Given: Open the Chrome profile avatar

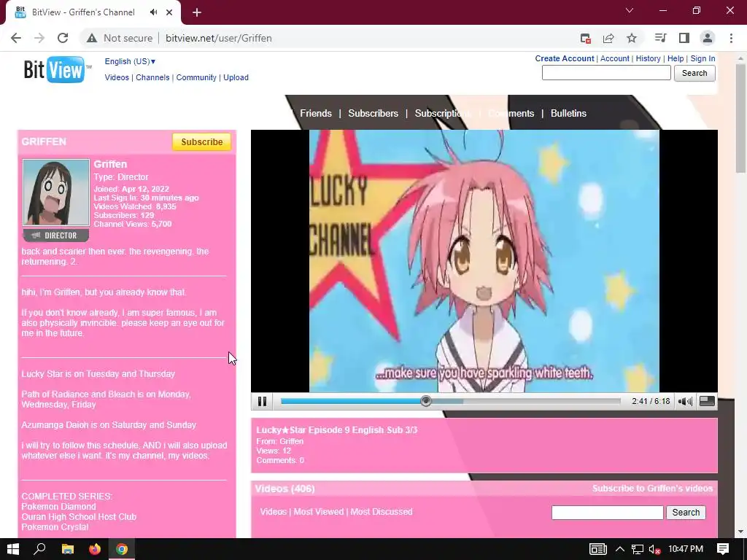Looking at the screenshot, I should 708,38.
